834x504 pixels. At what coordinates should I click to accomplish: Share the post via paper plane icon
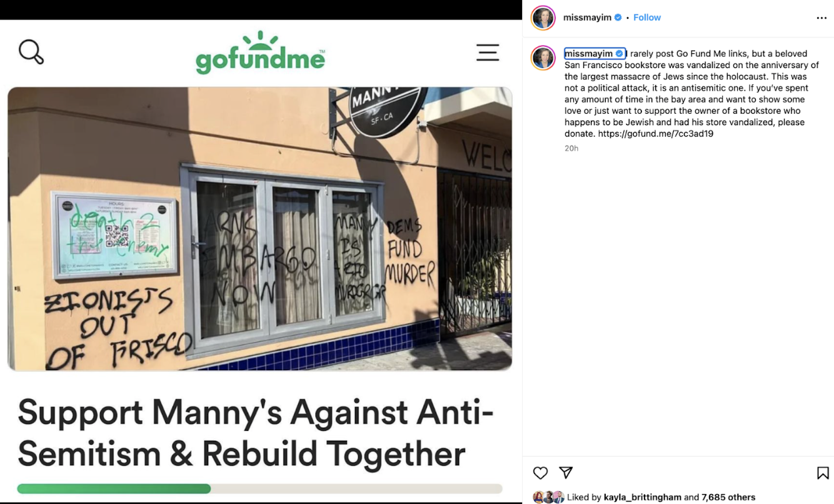[566, 473]
